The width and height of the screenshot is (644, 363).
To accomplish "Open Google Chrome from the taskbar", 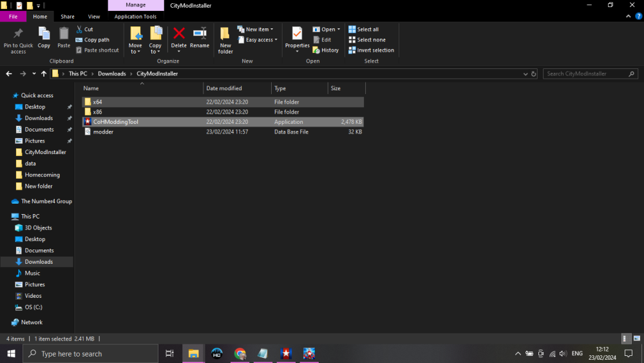I will point(240,353).
